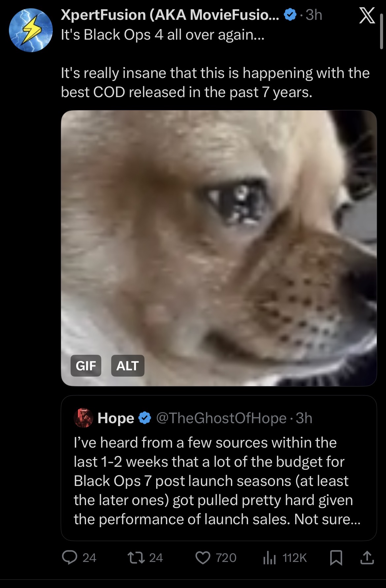Click XpertFusion's blue verified badge
Screen dimensions: 386x588
pyautogui.click(x=290, y=15)
